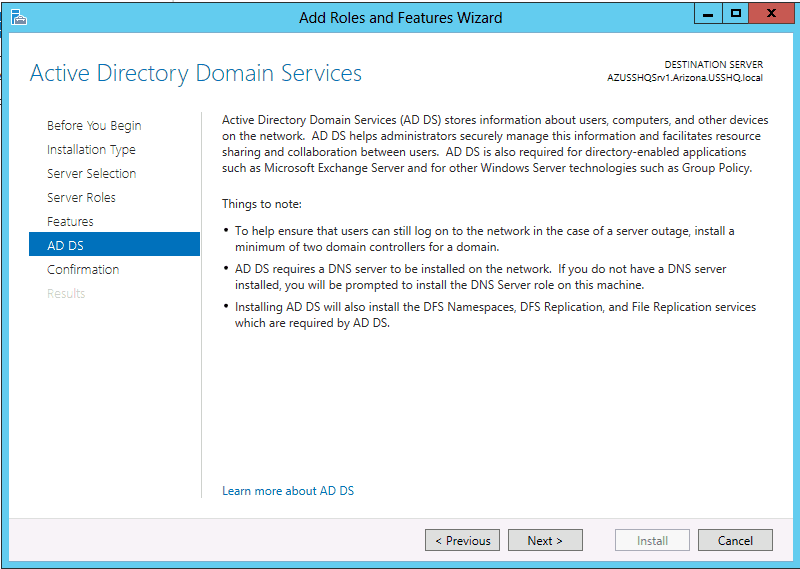Screen dimensions: 800x569
Task: Go to the Confirmation step
Action: tap(83, 269)
